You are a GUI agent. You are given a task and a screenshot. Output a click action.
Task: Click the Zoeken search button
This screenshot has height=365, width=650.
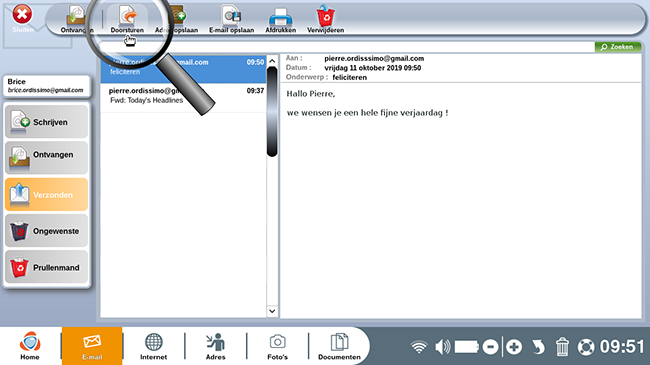pos(618,47)
